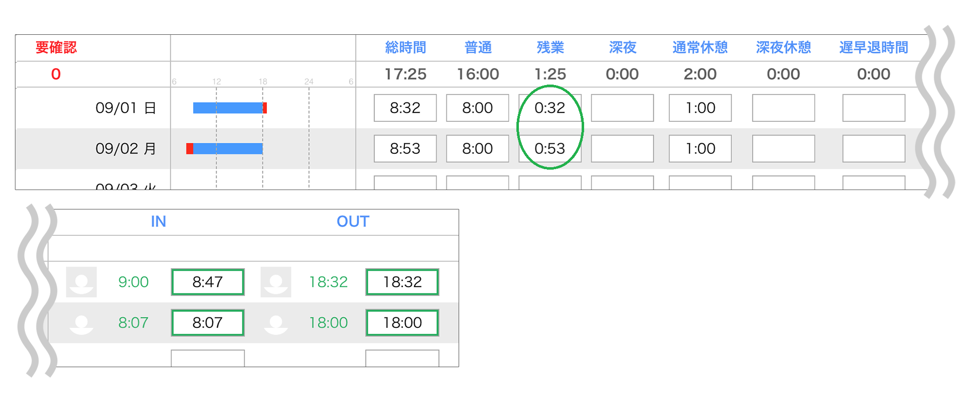This screenshot has width=980, height=400.
Task: Click the avatar icon beside 18:00 OUT
Action: pos(276,323)
